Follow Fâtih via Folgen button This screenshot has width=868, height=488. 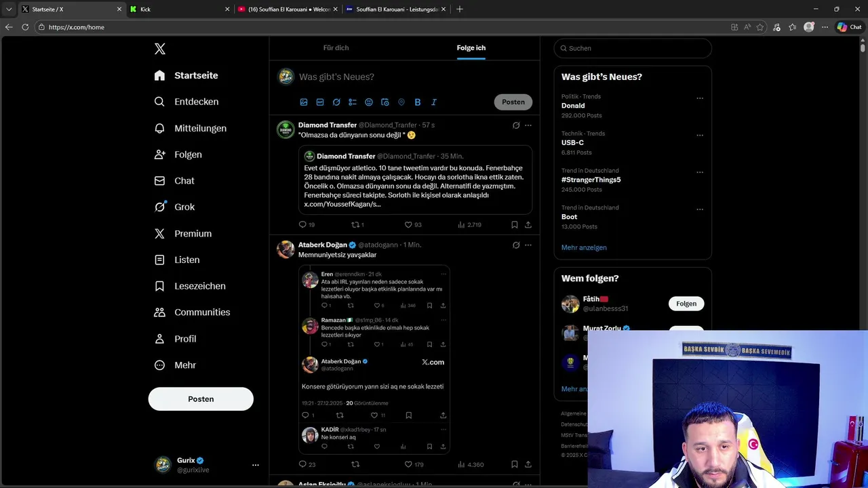pos(686,304)
